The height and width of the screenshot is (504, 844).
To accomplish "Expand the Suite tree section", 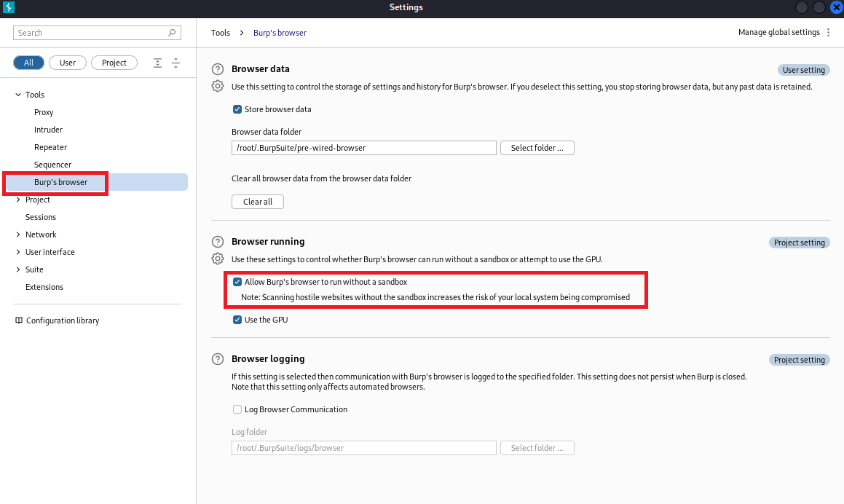I will click(x=18, y=269).
